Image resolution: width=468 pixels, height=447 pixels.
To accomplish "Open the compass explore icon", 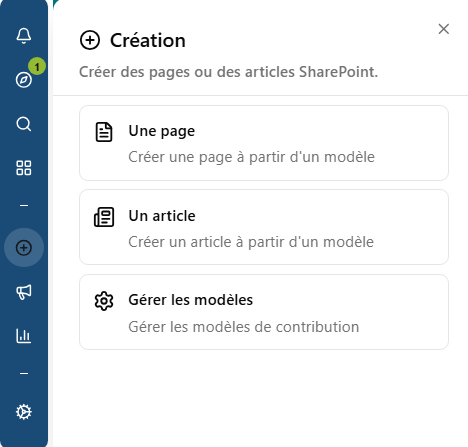I will [x=24, y=80].
